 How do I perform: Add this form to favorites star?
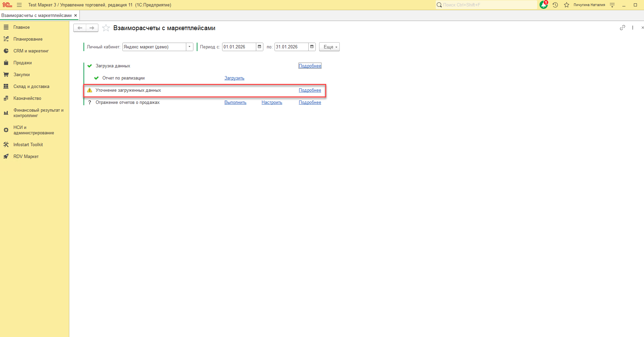click(x=106, y=28)
